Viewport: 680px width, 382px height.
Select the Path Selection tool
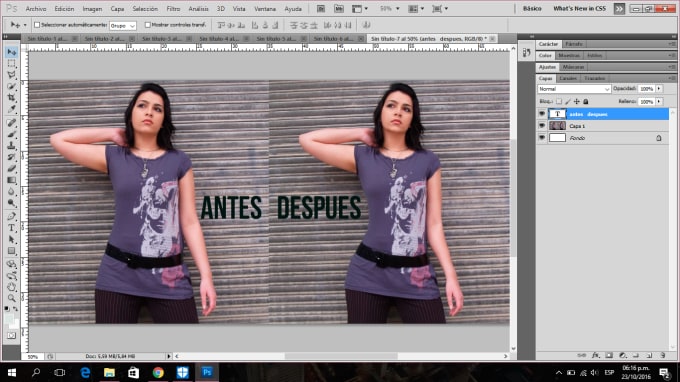coord(11,239)
